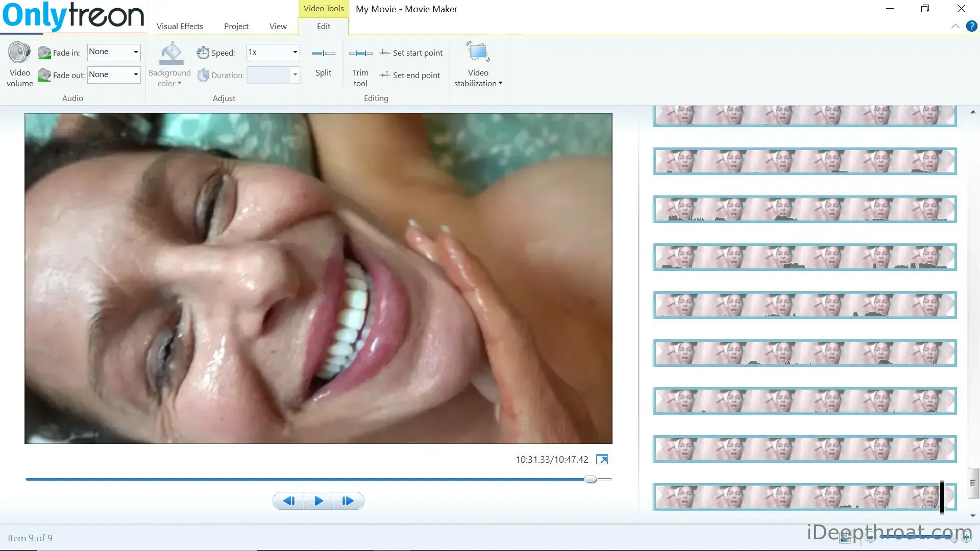Collapse the ribbon with the chevron
The height and width of the screenshot is (551, 980).
[955, 26]
